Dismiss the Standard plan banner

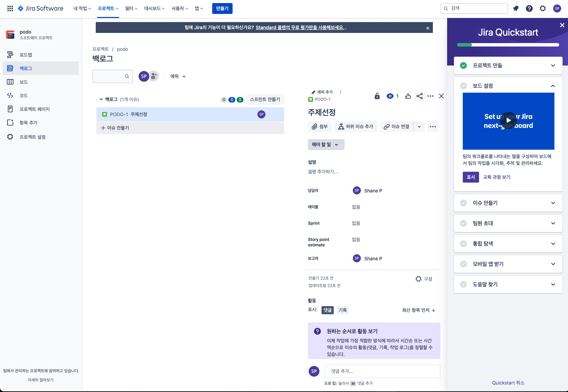pos(428,28)
